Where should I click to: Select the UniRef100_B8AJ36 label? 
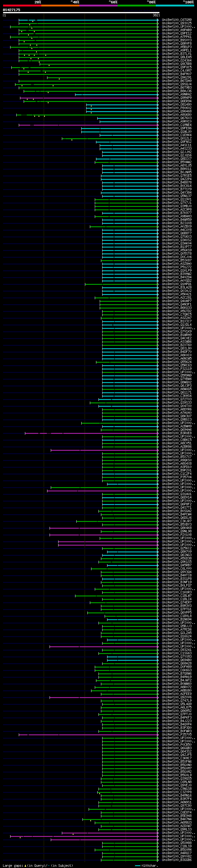pos(176,91)
